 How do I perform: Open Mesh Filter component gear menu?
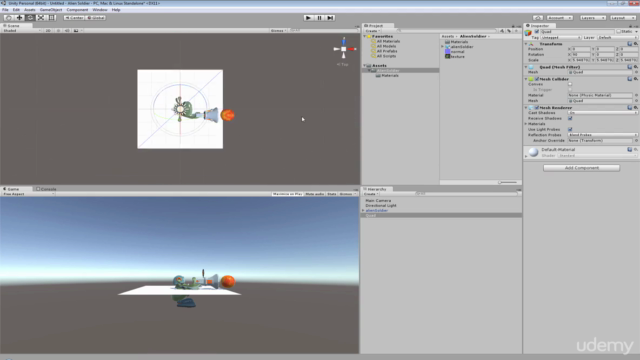pos(636,67)
